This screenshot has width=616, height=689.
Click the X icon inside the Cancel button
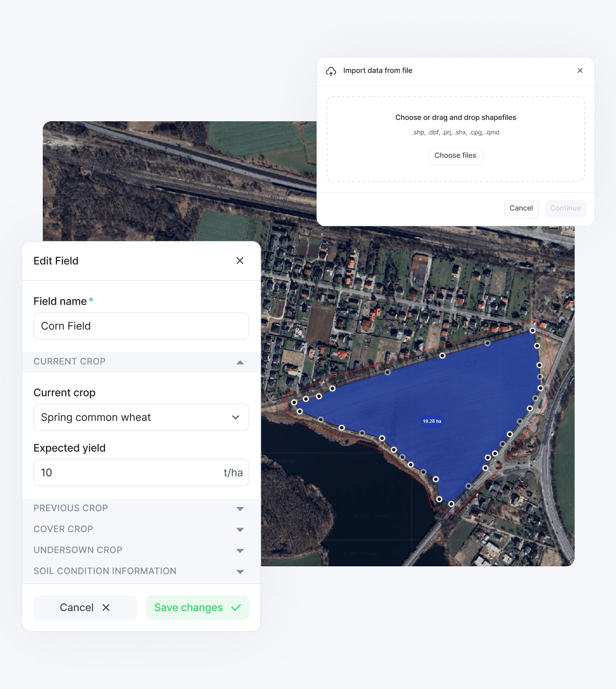pos(106,608)
